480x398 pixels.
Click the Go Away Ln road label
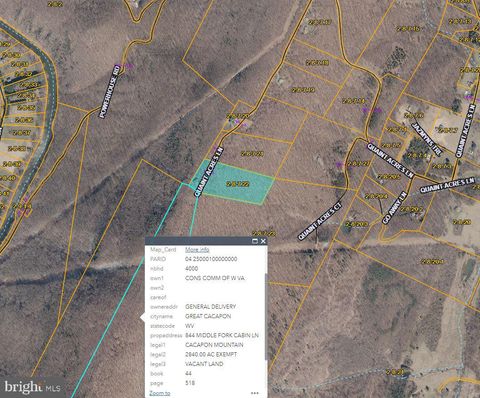(395, 207)
